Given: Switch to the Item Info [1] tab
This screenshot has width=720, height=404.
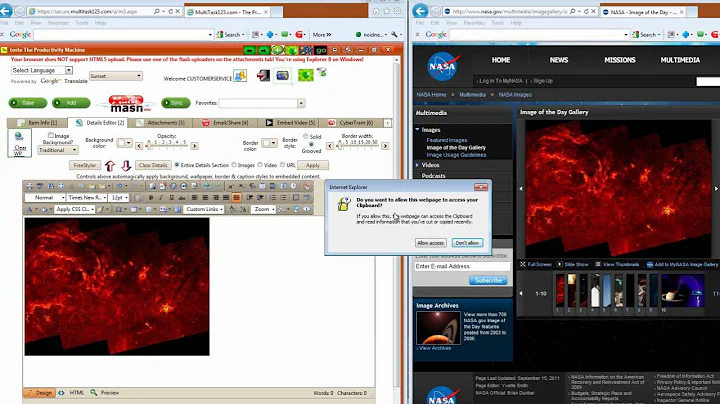Looking at the screenshot, I should coord(37,123).
